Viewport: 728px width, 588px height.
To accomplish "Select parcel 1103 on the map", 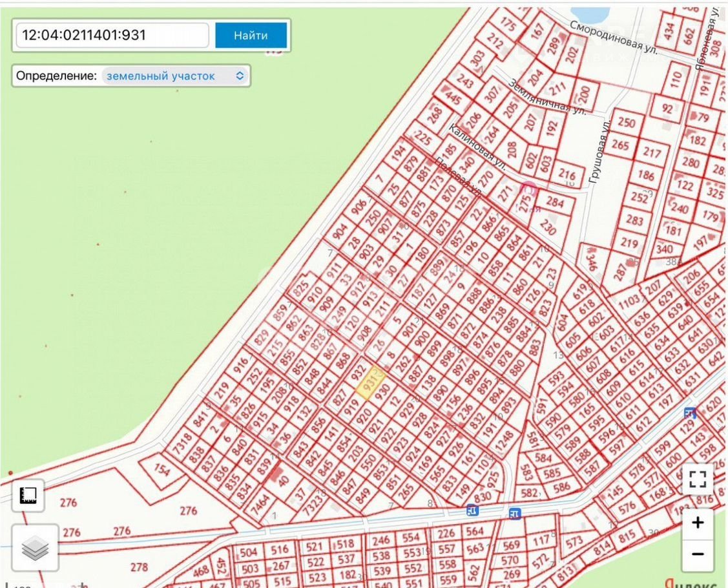I will (628, 302).
